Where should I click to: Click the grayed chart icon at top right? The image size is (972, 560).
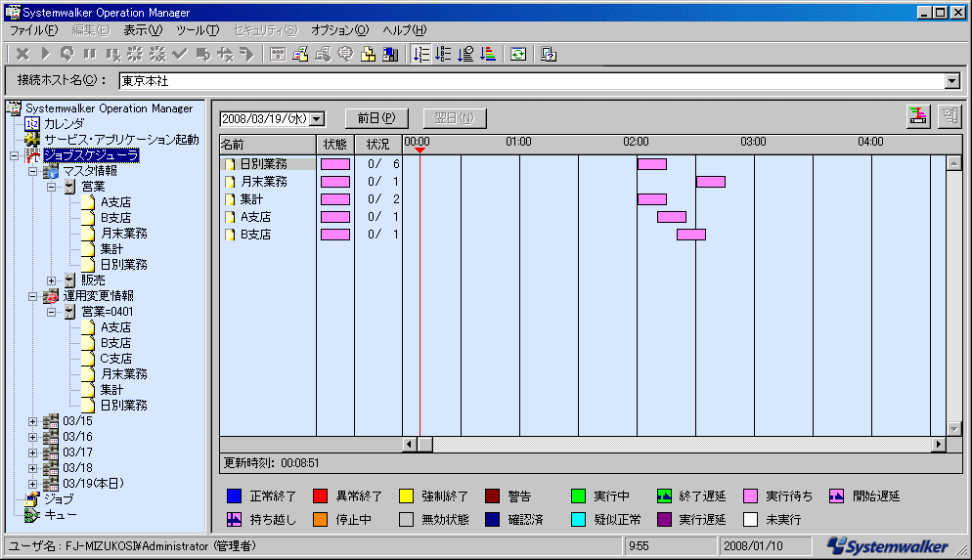point(950,116)
